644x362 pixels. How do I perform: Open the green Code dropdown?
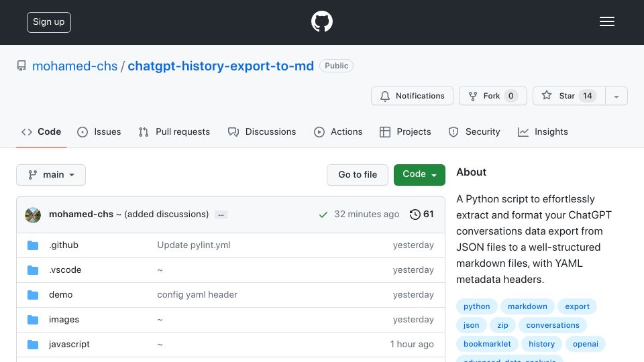pos(419,174)
